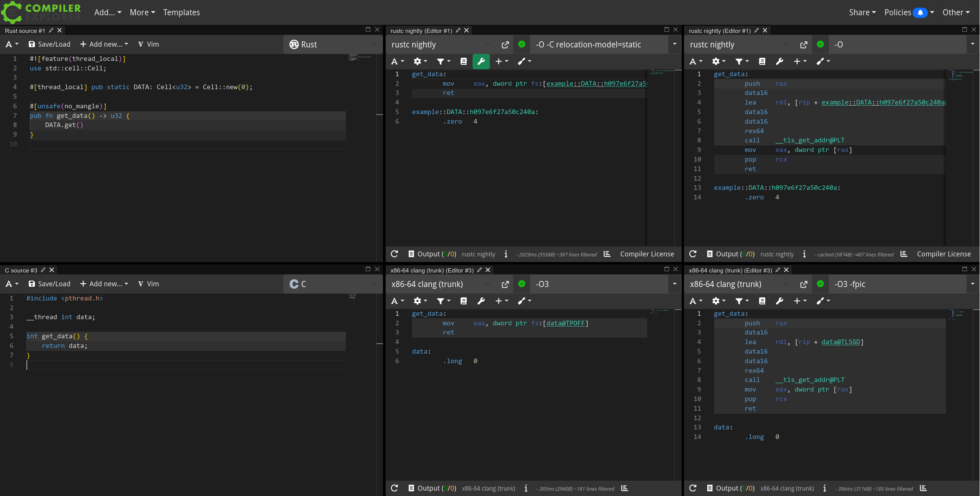Toggle Vim mode in the Rust source editor

coord(148,44)
